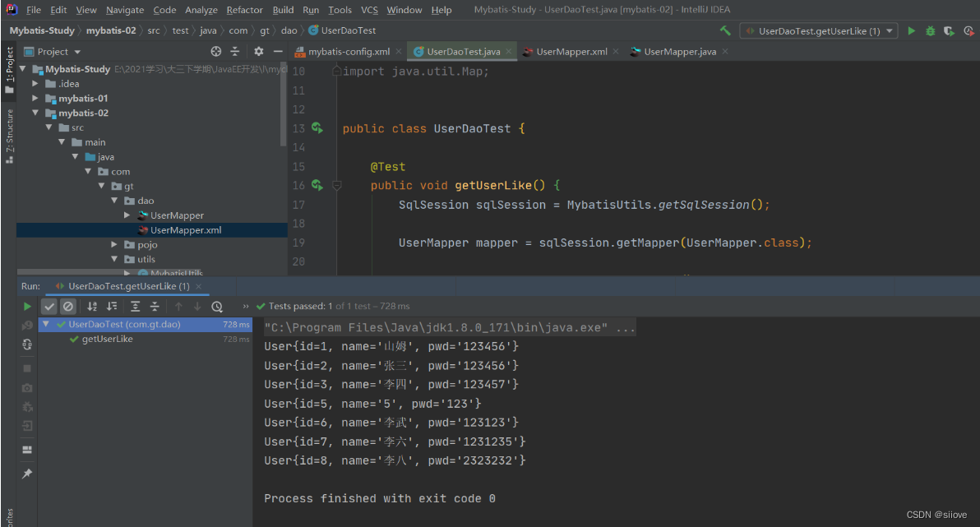The width and height of the screenshot is (980, 527).
Task: Open the VCS menu
Action: click(x=369, y=10)
